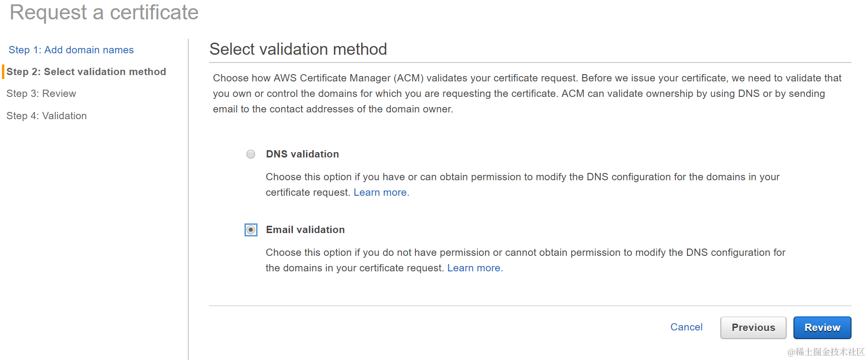The height and width of the screenshot is (360, 868).
Task: Open Learn more link under Email validation
Action: pos(475,268)
